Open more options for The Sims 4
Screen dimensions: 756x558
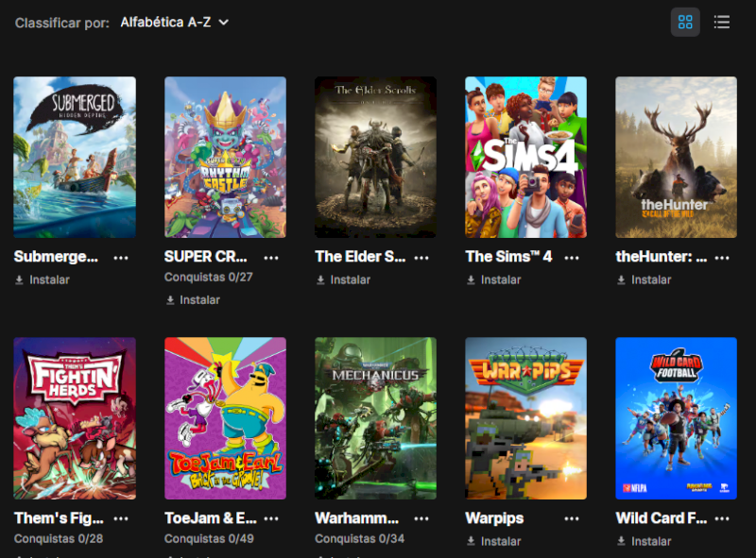tap(572, 258)
